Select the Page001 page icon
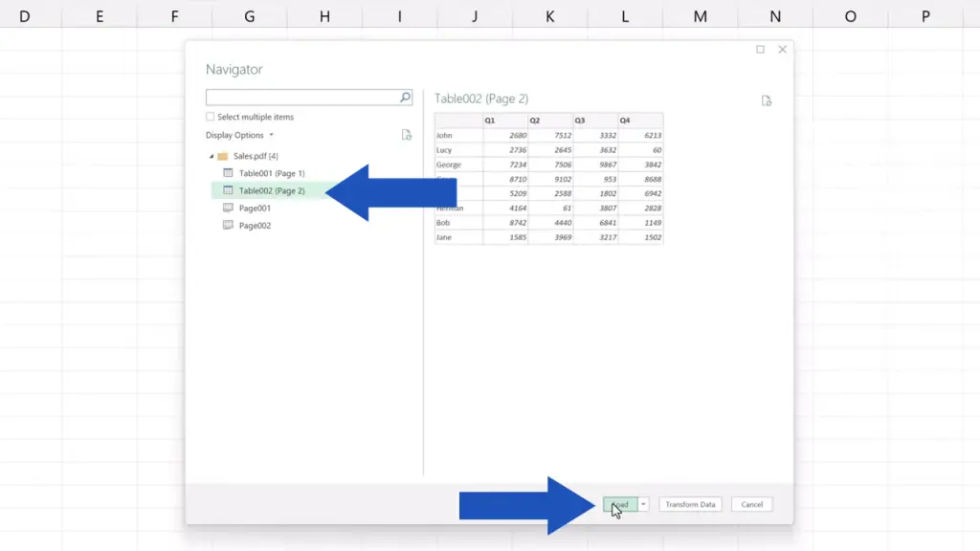This screenshot has width=980, height=551. tap(228, 208)
